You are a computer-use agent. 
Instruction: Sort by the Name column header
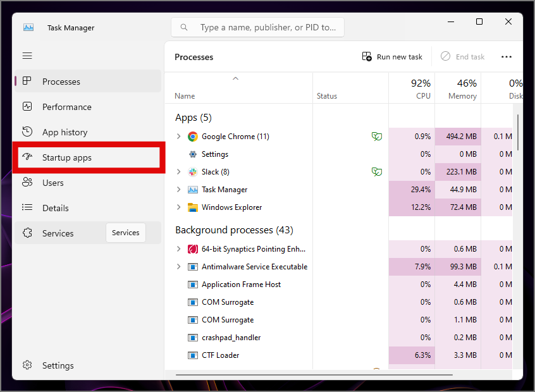tap(238, 88)
